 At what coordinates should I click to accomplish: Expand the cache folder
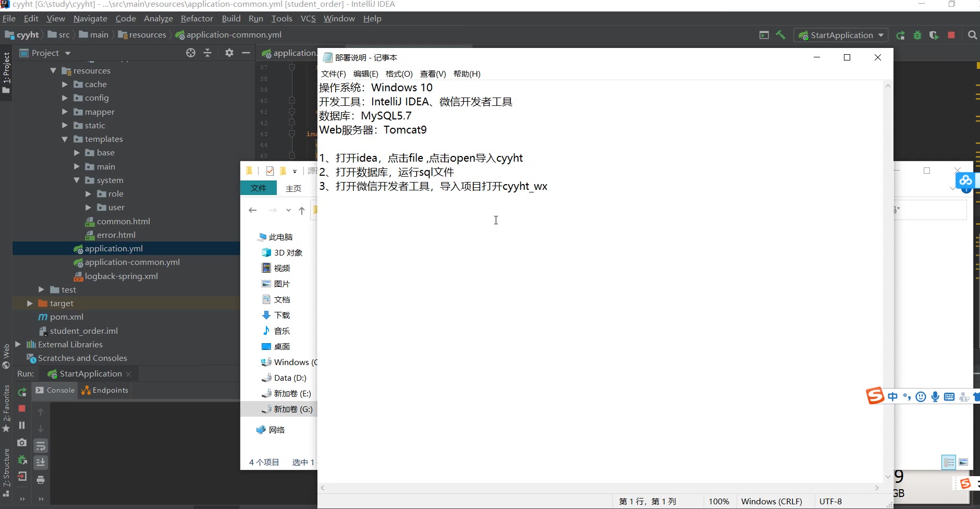pos(65,84)
